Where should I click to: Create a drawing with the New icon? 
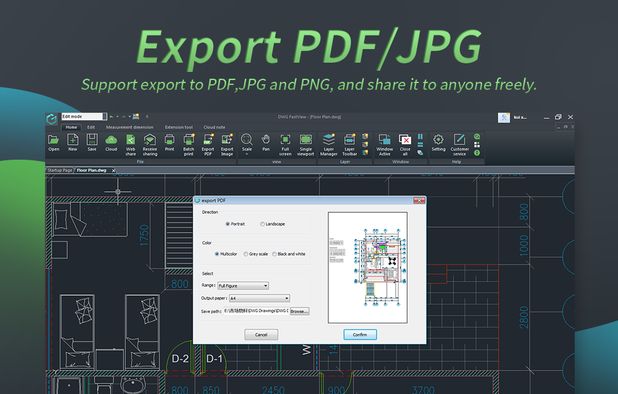pos(73,140)
